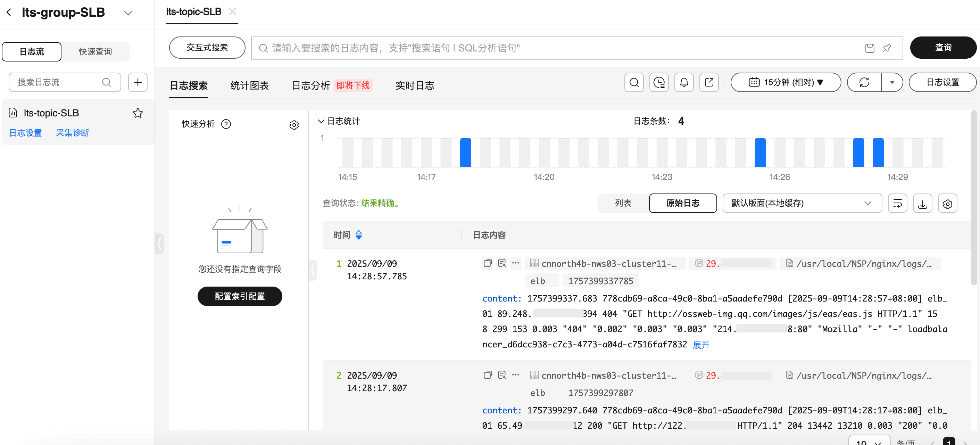Copy first log entry with copy icon

tap(487, 263)
